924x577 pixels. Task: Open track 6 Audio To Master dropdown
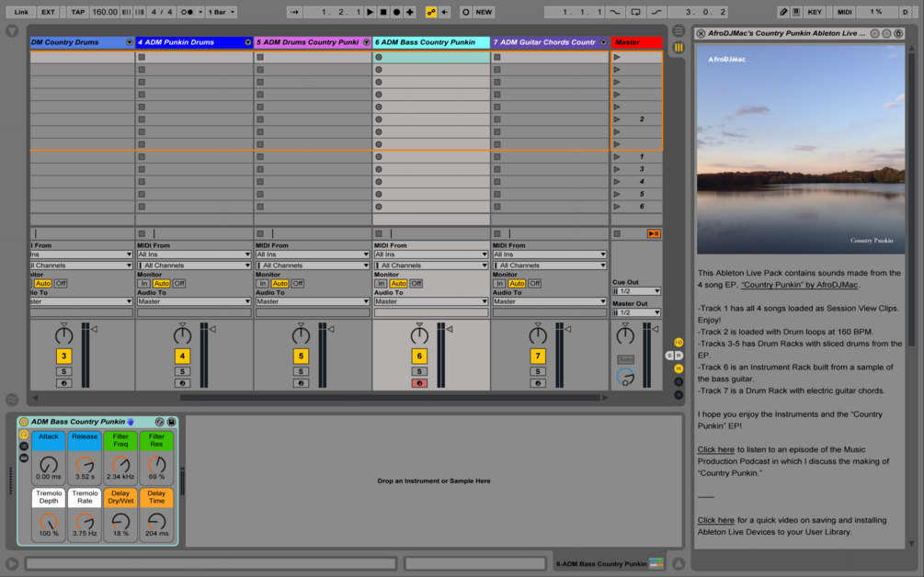(431, 301)
